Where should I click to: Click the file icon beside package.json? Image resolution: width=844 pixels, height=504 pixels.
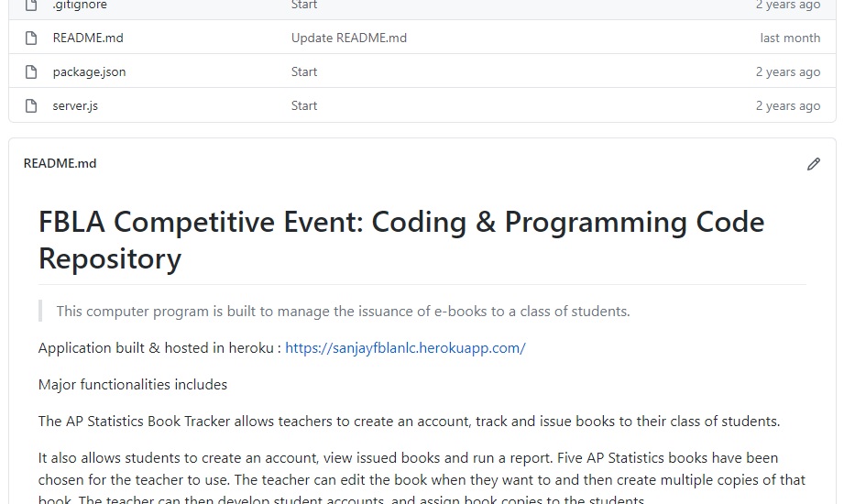(32, 72)
